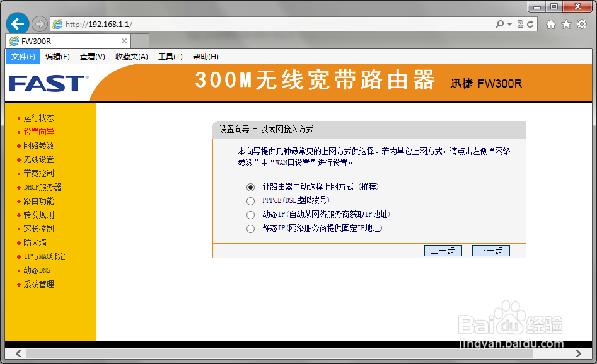Select 让路由器自动选择上网方式 radio option
The image size is (597, 364).
pos(250,187)
